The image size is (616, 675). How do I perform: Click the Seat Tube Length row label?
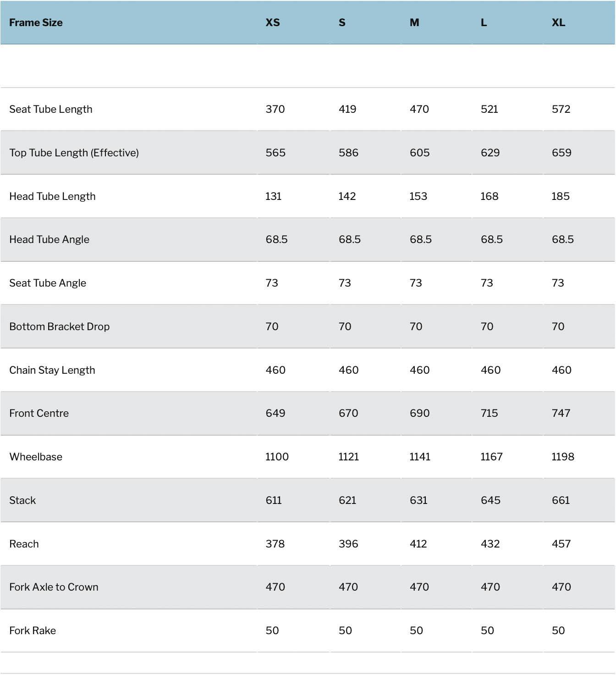click(x=51, y=109)
